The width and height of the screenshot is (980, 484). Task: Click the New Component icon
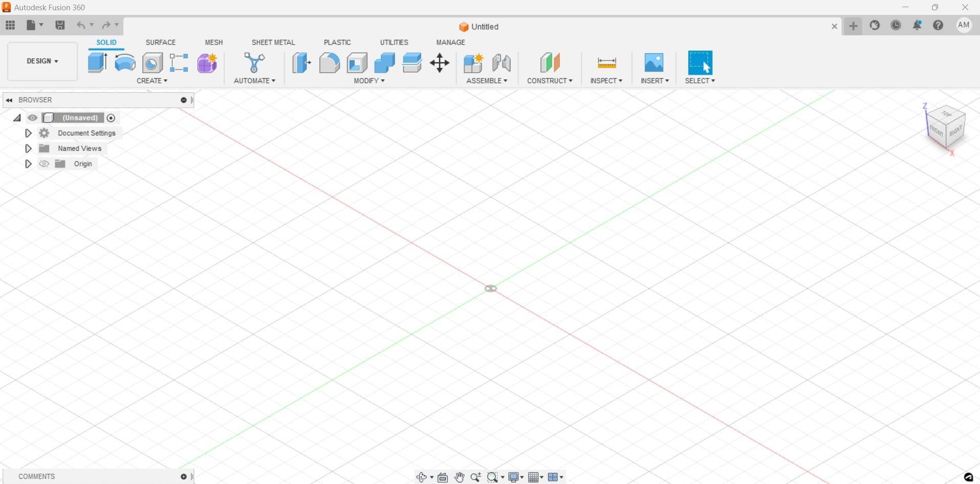click(473, 63)
